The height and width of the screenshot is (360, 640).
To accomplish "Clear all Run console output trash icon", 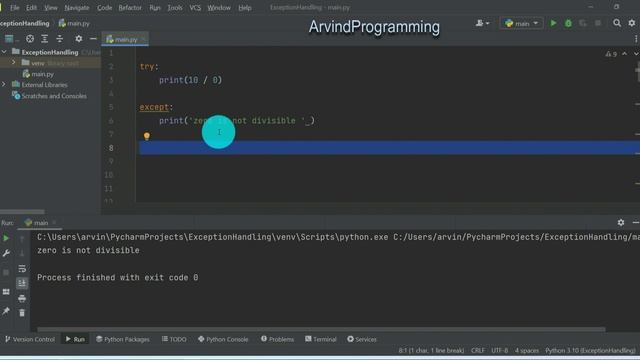I will click(x=22, y=313).
